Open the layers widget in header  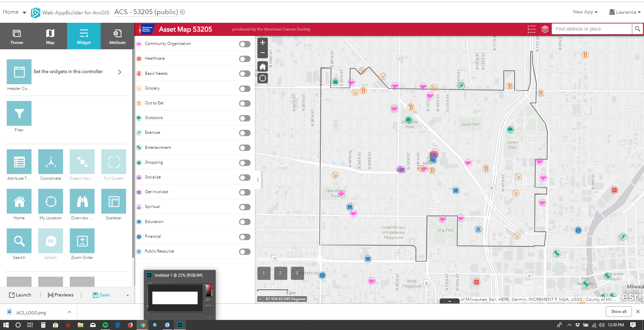545,29
